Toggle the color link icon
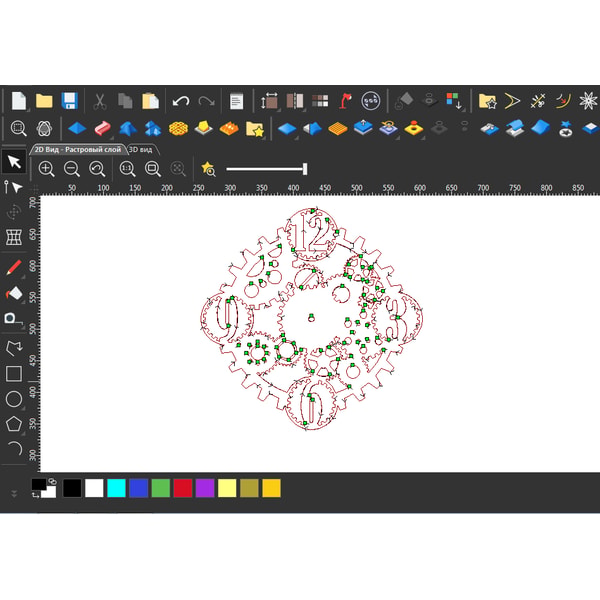Screen dimensions: 600x600 pyautogui.click(x=52, y=481)
